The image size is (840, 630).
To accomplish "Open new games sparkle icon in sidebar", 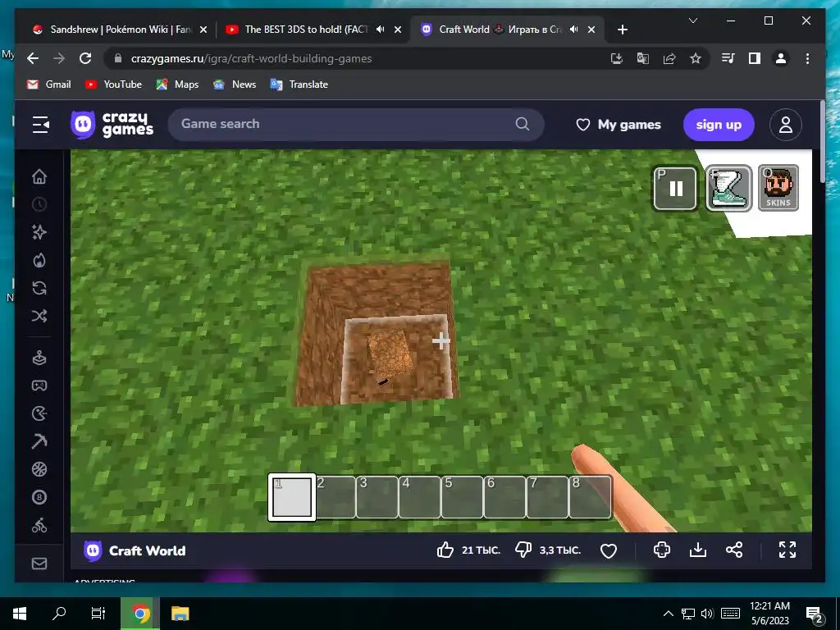I will click(x=39, y=232).
